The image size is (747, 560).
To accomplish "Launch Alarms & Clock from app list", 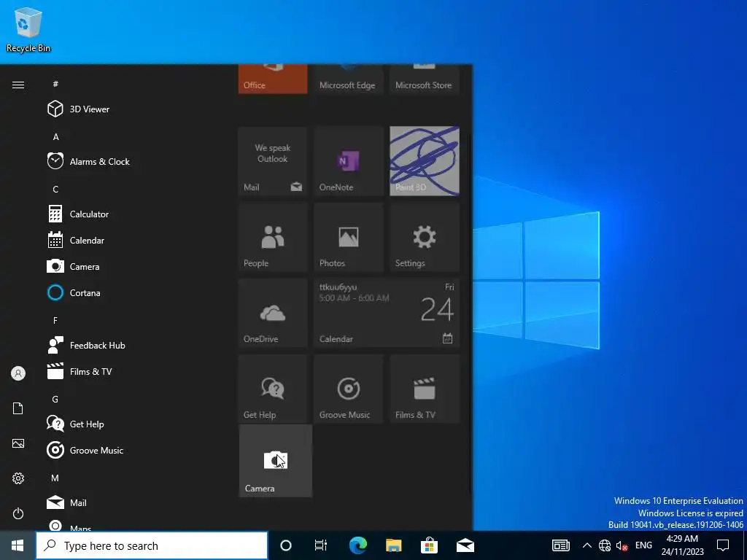I will tap(128, 161).
